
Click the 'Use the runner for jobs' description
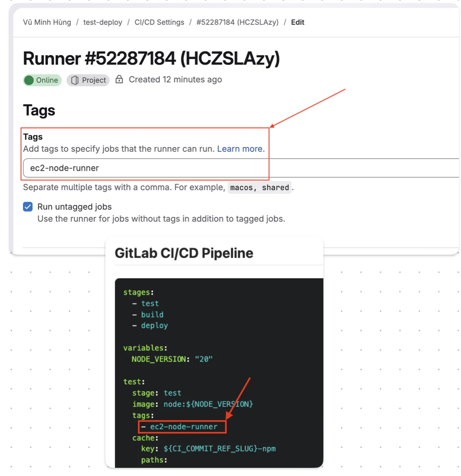(x=161, y=219)
